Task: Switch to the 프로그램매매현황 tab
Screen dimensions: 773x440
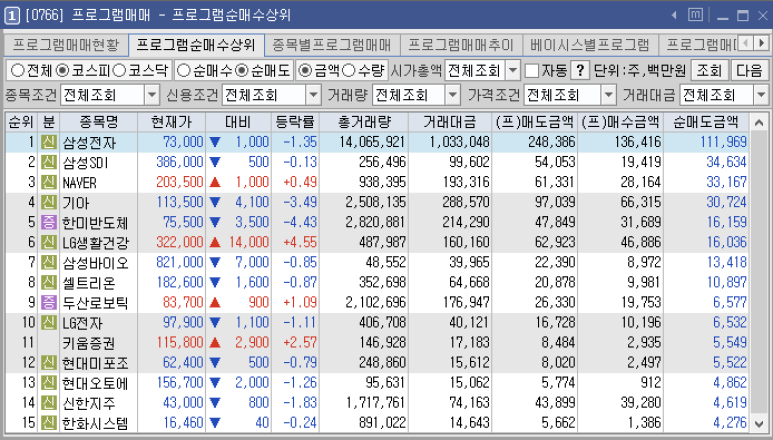Action: [66, 45]
